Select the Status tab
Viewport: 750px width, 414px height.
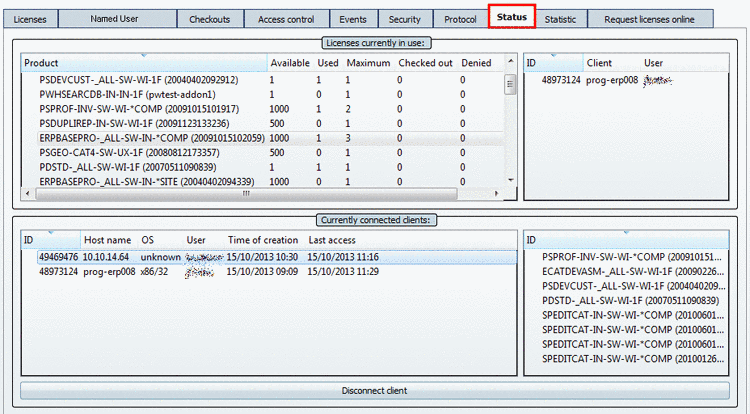(x=512, y=17)
